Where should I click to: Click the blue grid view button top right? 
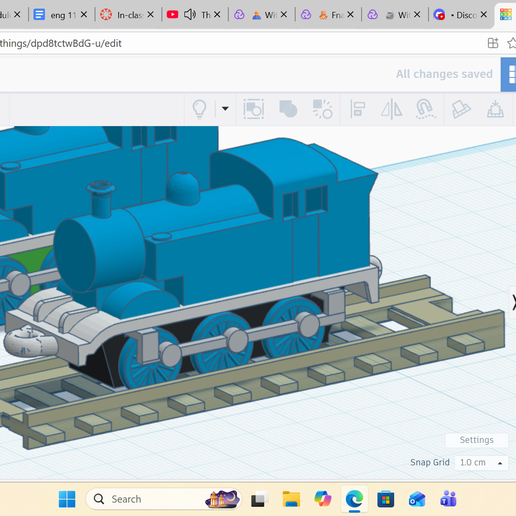[x=509, y=74]
